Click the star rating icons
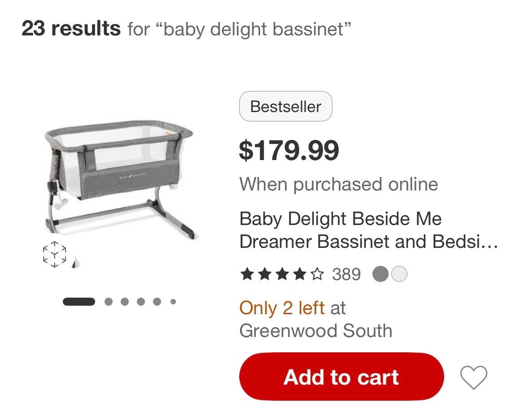This screenshot has width=525, height=420. coord(281,274)
